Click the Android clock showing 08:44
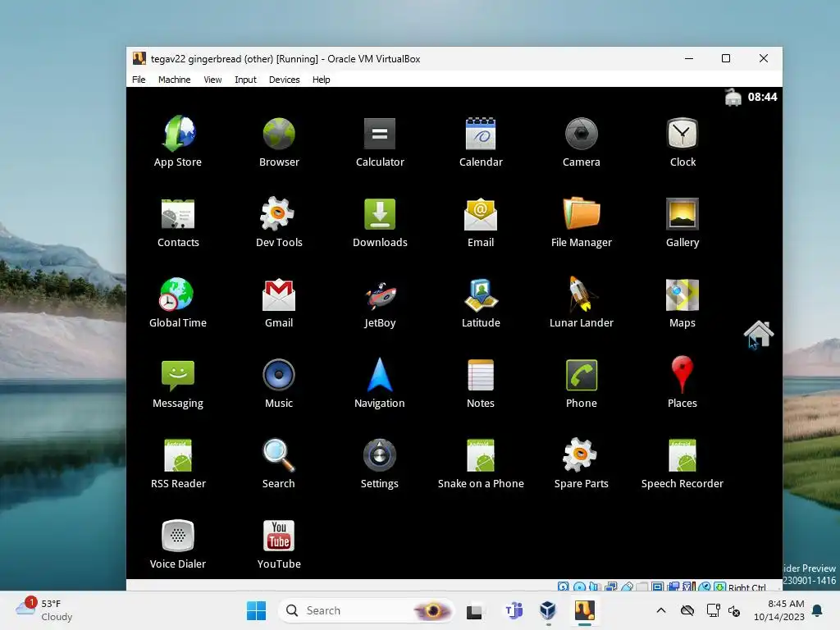 762,97
